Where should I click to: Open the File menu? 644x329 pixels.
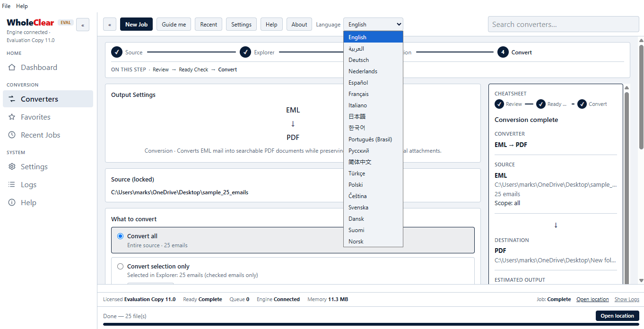tap(6, 6)
